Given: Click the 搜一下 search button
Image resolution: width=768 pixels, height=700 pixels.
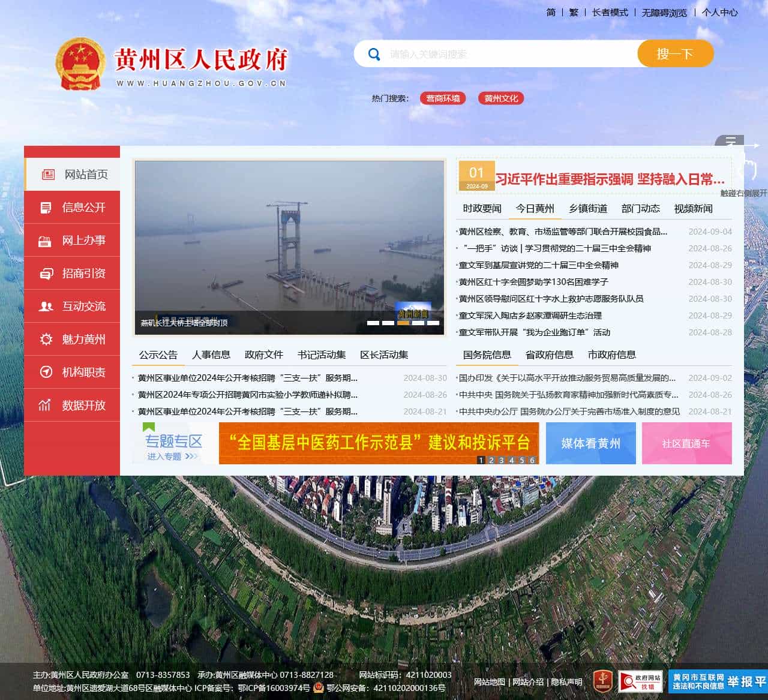Looking at the screenshot, I should click(x=676, y=54).
